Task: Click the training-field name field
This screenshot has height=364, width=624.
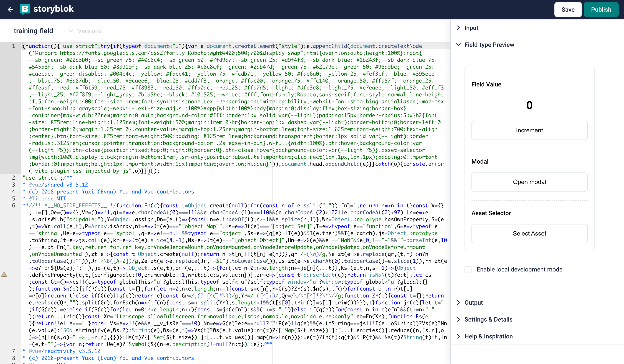Action: point(33,31)
